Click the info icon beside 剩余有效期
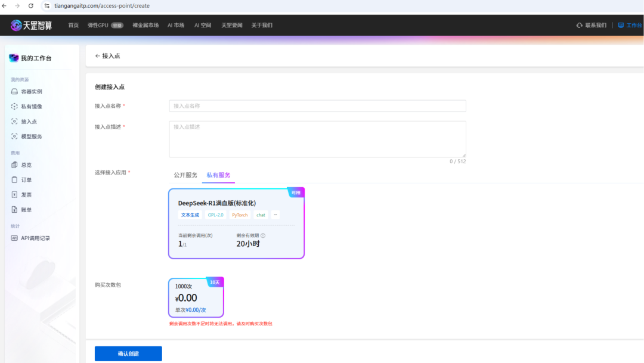Viewport: 644px width, 363px height. click(263, 235)
